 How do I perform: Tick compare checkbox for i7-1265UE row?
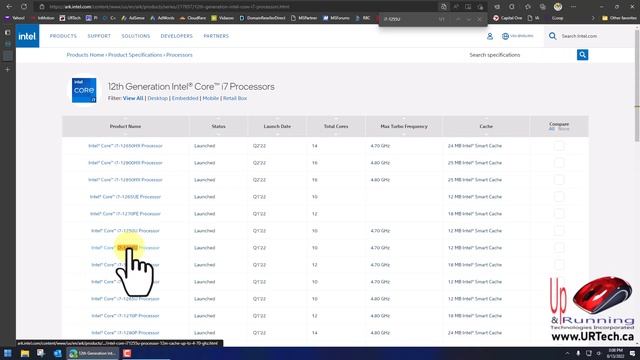pyautogui.click(x=559, y=197)
